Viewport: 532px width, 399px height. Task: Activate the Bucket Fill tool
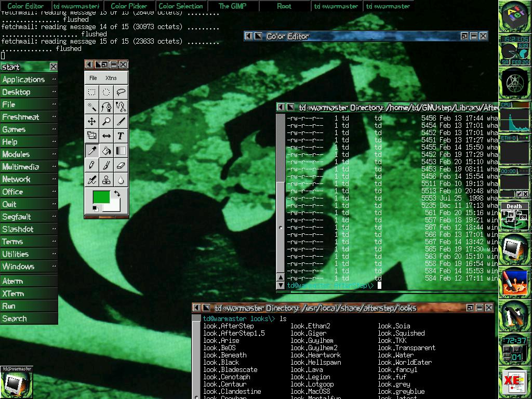point(107,151)
